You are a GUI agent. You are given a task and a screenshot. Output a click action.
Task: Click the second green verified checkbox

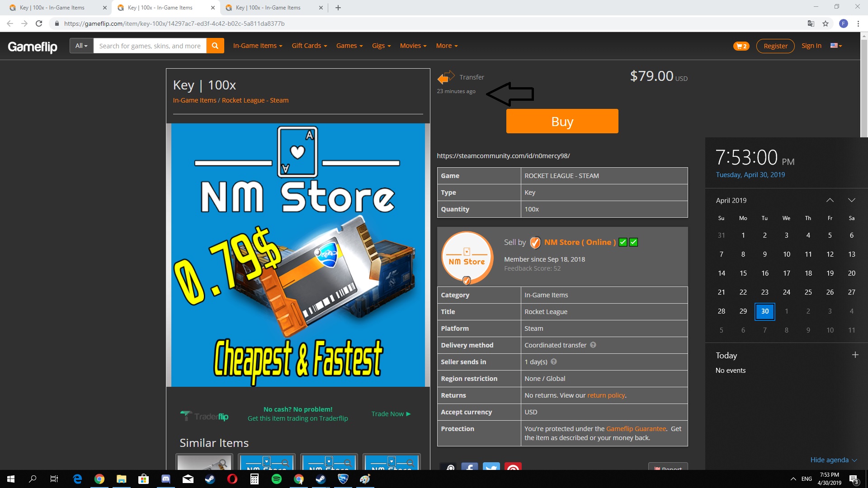coord(634,242)
